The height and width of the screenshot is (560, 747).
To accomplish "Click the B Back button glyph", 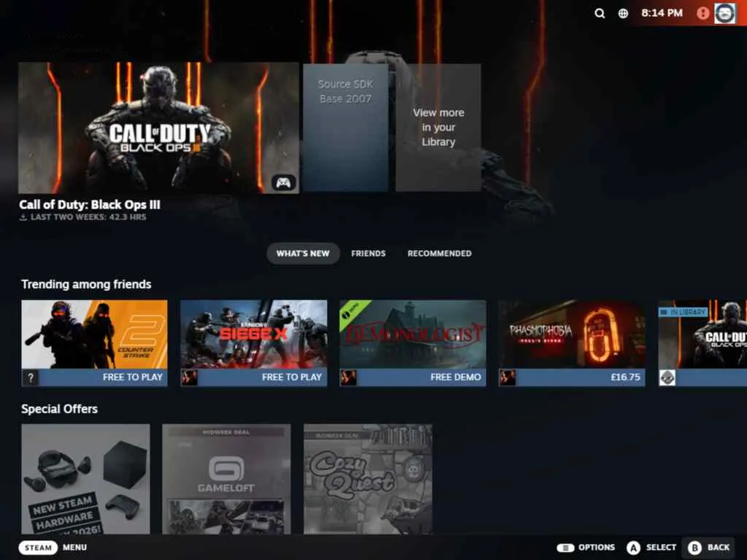I will click(694, 548).
